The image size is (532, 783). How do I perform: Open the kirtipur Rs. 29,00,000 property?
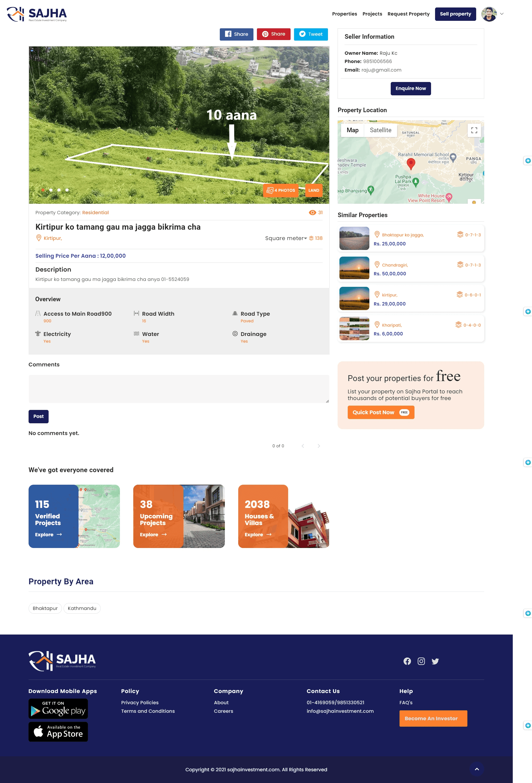410,299
